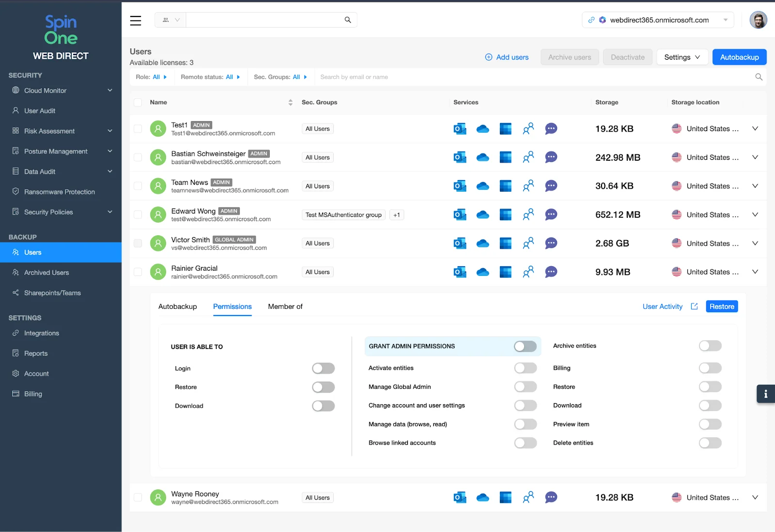This screenshot has height=532, width=775.
Task: Open User Activity link
Action: pos(662,306)
